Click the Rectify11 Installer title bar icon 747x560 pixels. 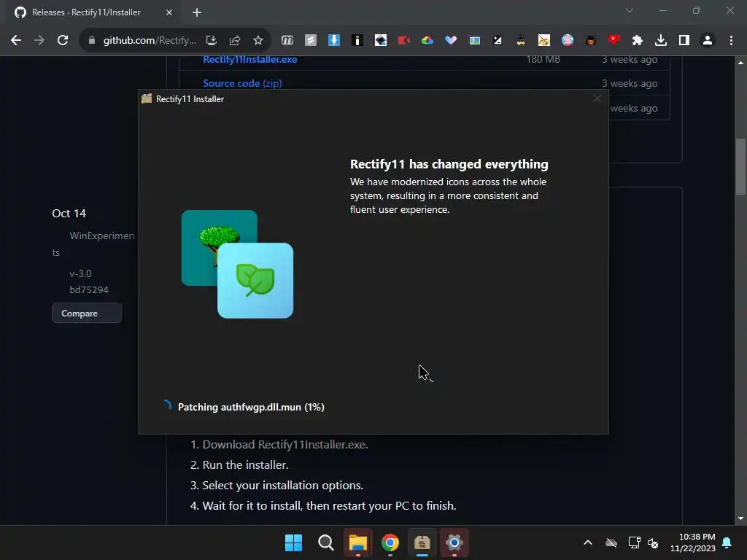pos(147,98)
